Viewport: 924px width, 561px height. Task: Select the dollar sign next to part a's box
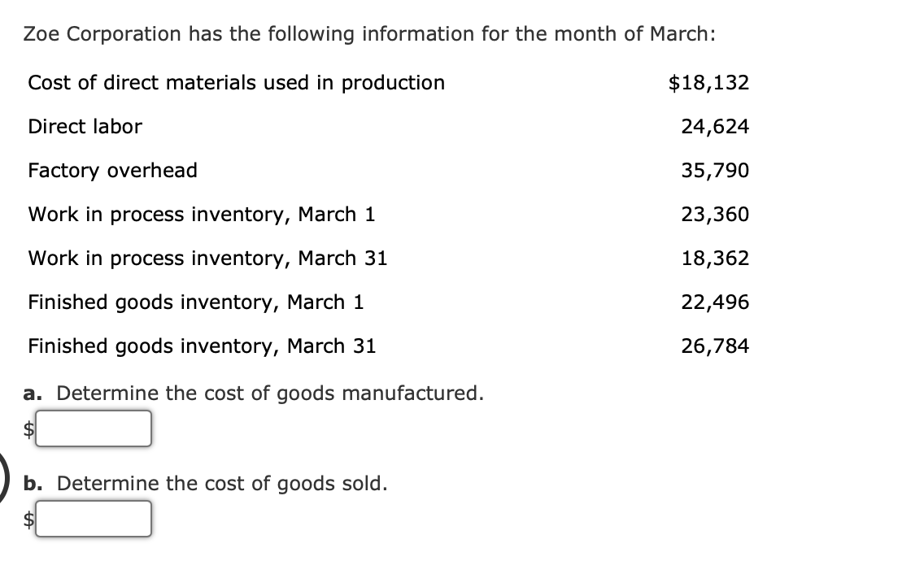(x=29, y=428)
